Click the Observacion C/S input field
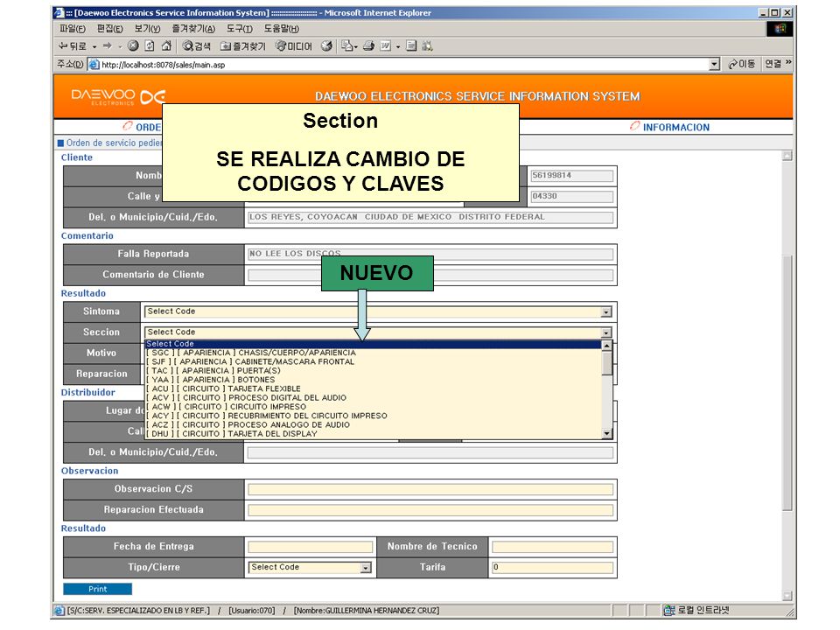Screen dimensions: 840x630 (x=430, y=490)
